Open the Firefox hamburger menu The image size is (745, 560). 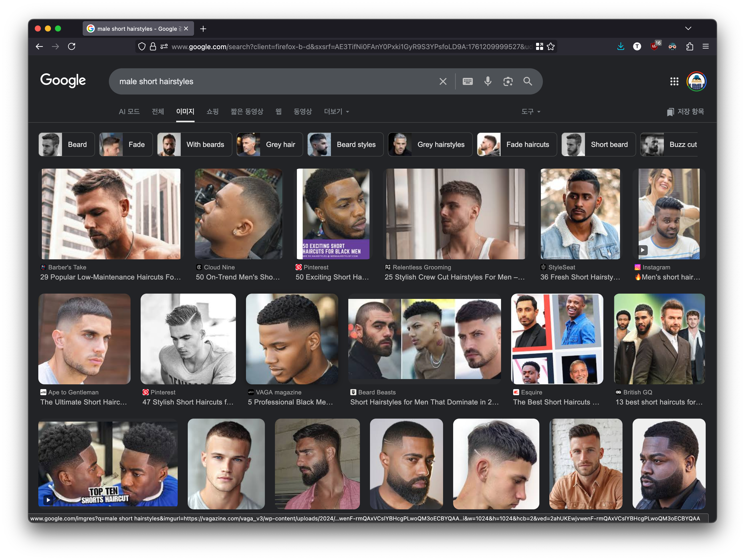(706, 46)
